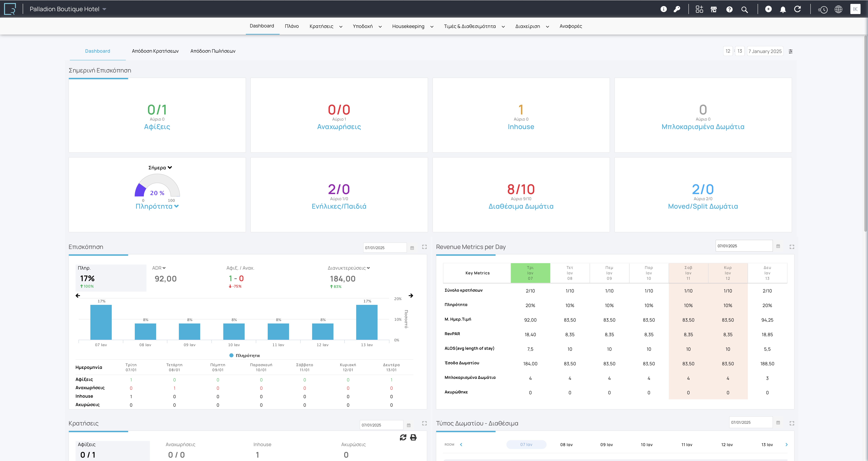Refresh the Κρατήσεις panel data
This screenshot has width=868, height=461.
click(403, 437)
